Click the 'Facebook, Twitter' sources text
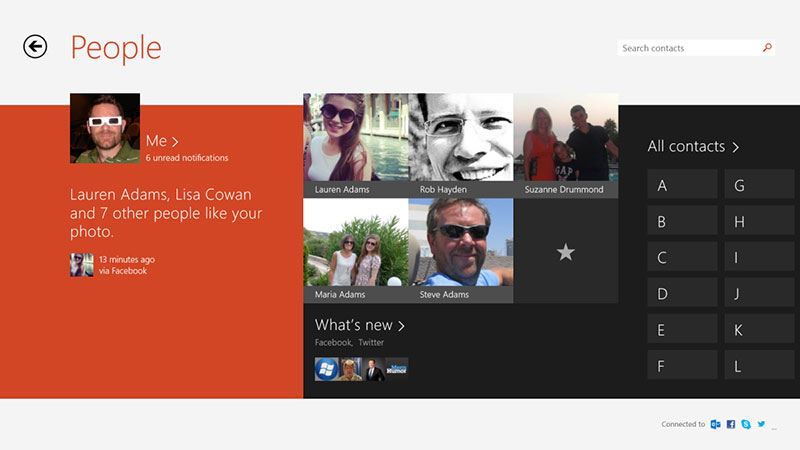 tap(349, 342)
